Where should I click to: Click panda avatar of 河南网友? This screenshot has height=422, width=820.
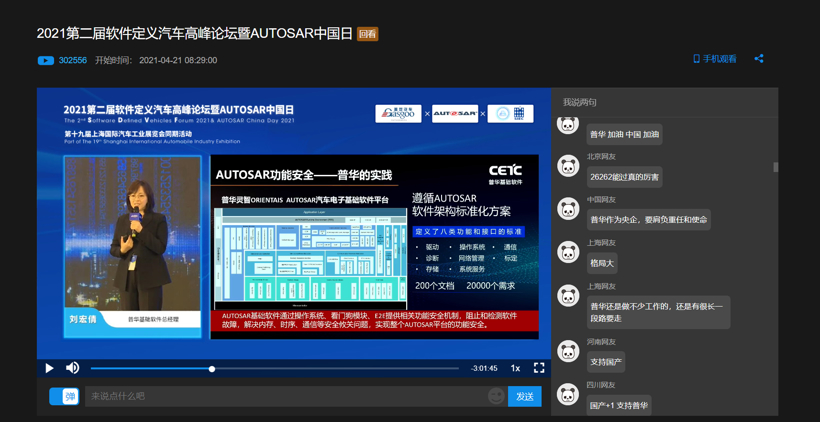click(x=568, y=351)
